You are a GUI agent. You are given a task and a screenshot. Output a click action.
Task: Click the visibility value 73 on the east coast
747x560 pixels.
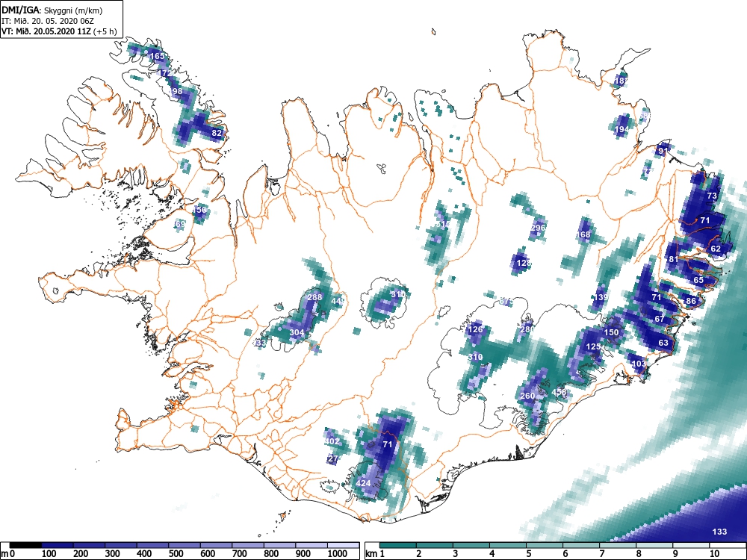click(712, 196)
